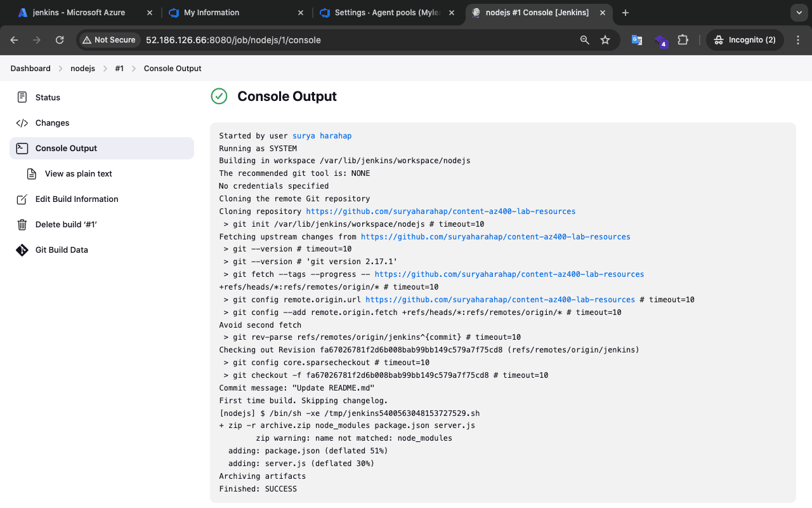The height and width of the screenshot is (508, 812).
Task: Click the Running as SYSTEM line
Action: [x=258, y=148]
